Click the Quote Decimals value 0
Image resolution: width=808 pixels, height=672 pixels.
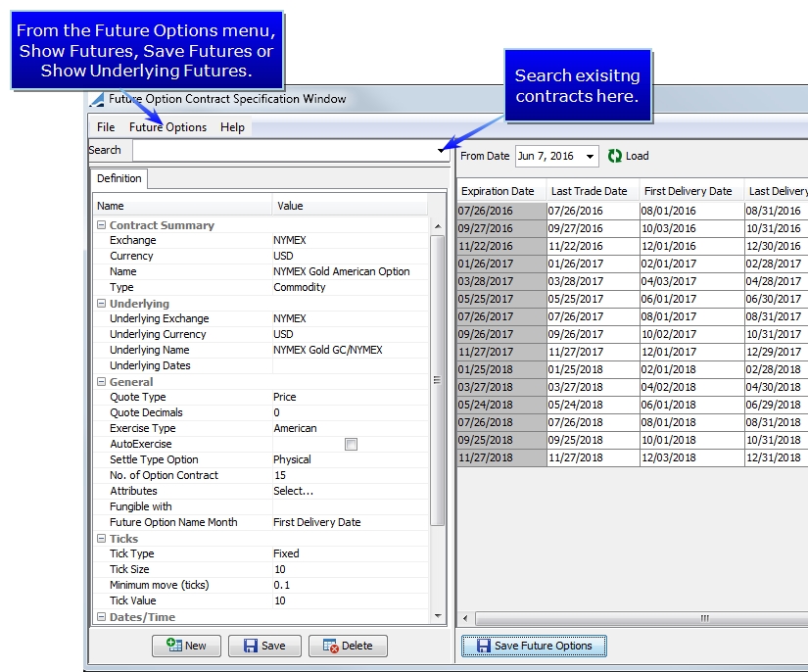point(277,412)
